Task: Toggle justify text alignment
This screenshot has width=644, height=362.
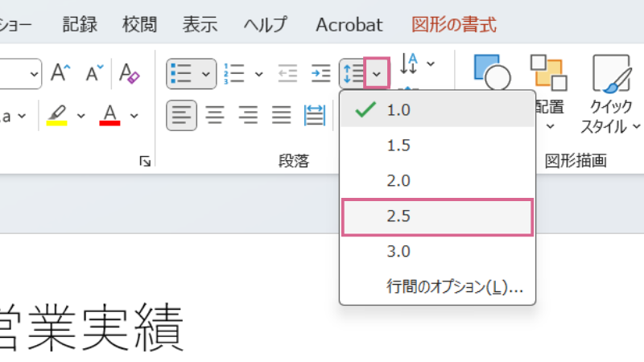Action: pos(281,116)
